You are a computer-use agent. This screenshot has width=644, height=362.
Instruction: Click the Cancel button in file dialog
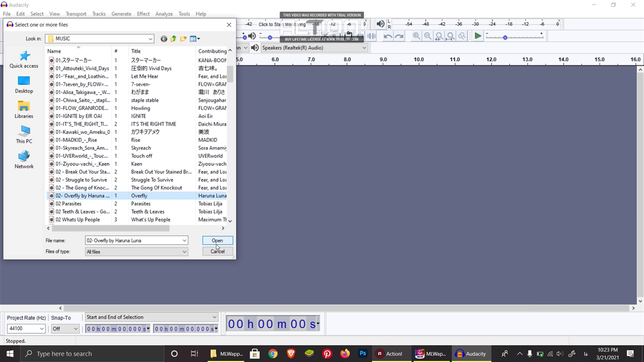[x=217, y=251]
